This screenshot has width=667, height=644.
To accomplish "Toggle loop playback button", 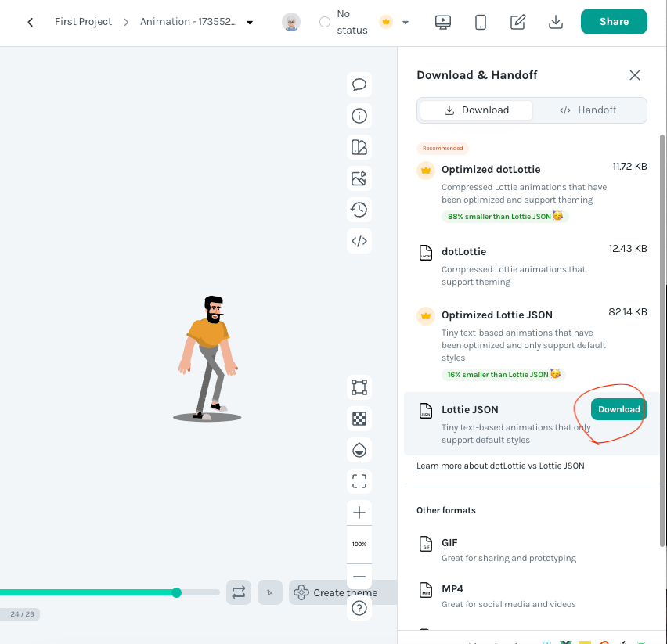I will click(239, 592).
